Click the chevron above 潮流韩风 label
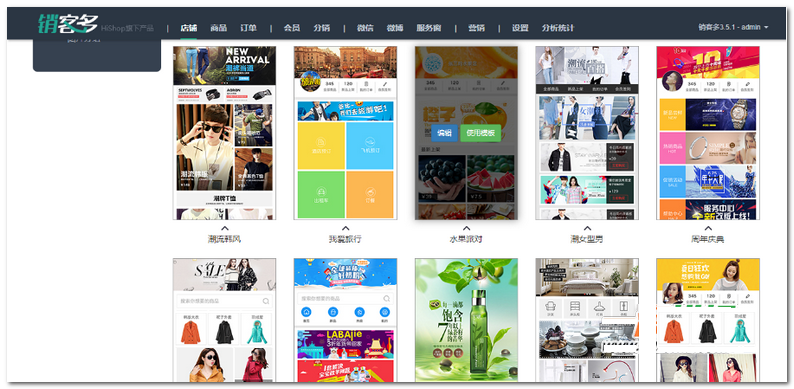Image resolution: width=794 pixels, height=389 pixels. point(224,228)
